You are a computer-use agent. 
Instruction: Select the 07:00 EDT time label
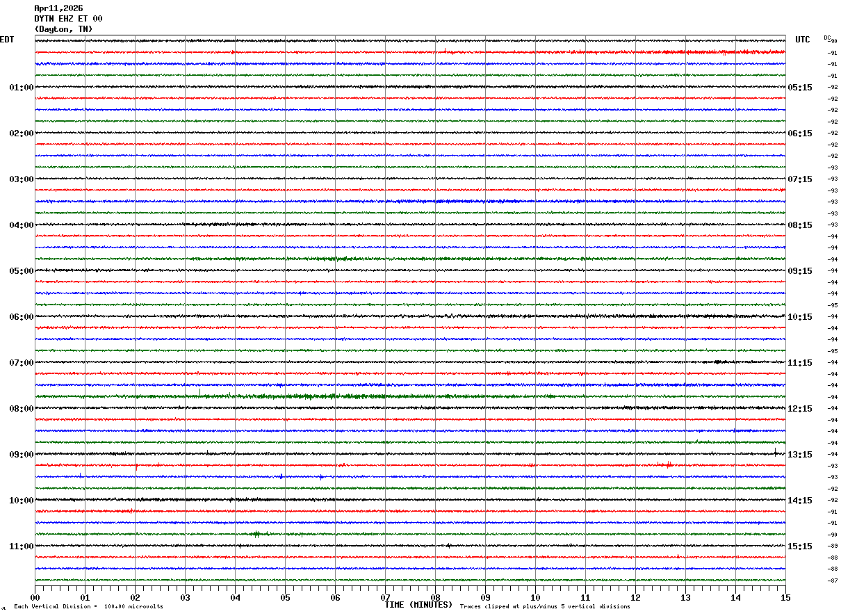(22, 363)
